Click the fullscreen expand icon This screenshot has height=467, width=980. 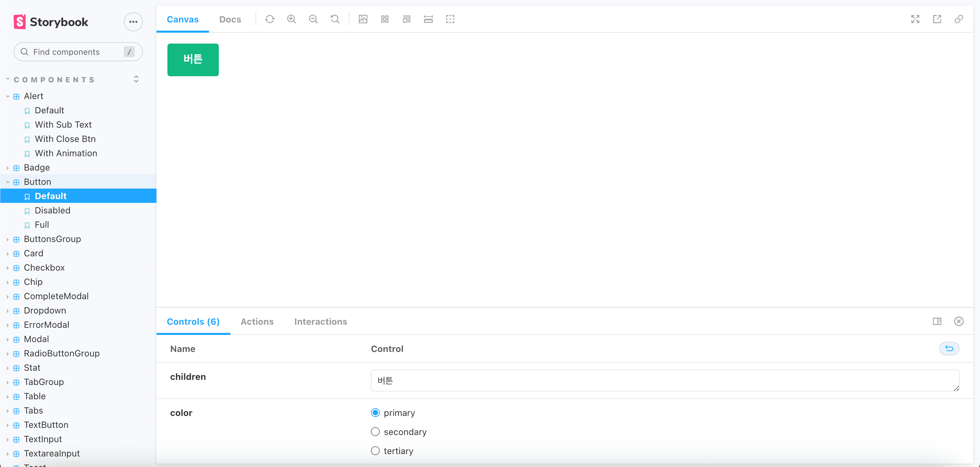tap(915, 19)
